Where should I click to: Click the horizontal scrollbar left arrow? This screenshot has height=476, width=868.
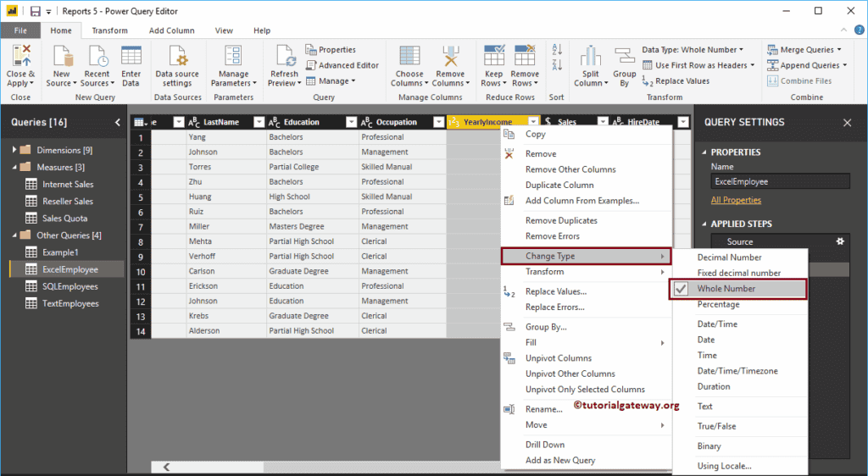166,468
